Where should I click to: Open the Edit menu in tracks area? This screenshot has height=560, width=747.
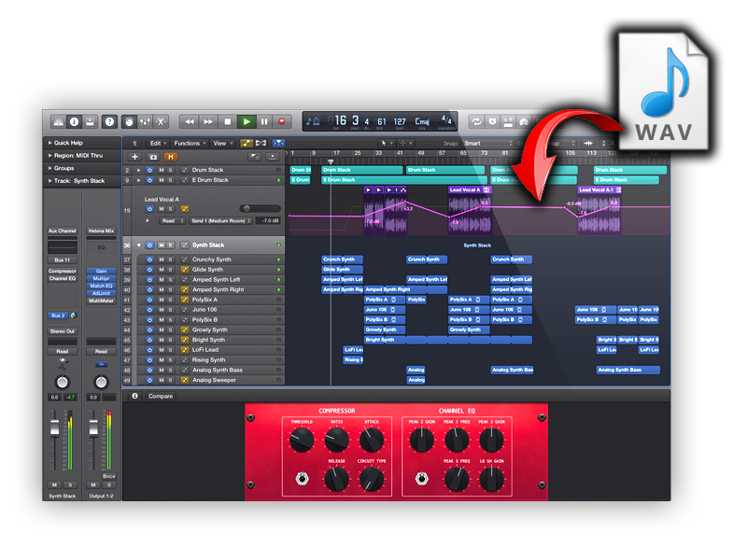pyautogui.click(x=158, y=143)
